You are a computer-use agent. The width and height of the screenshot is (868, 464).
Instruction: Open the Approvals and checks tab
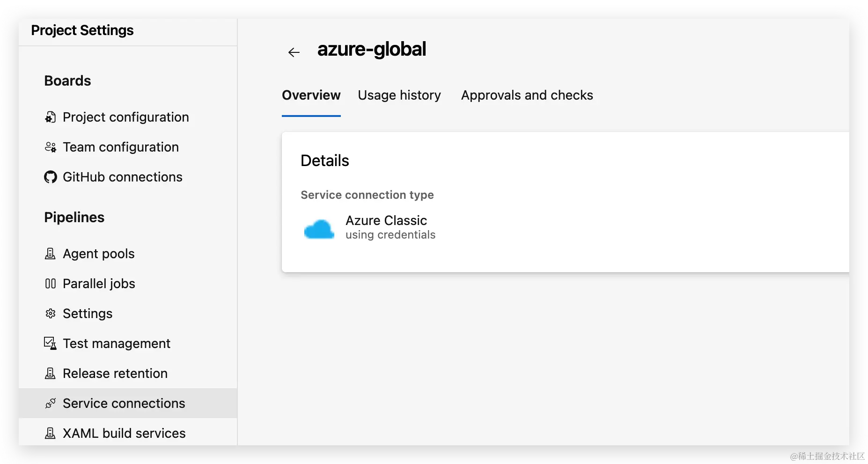point(527,95)
